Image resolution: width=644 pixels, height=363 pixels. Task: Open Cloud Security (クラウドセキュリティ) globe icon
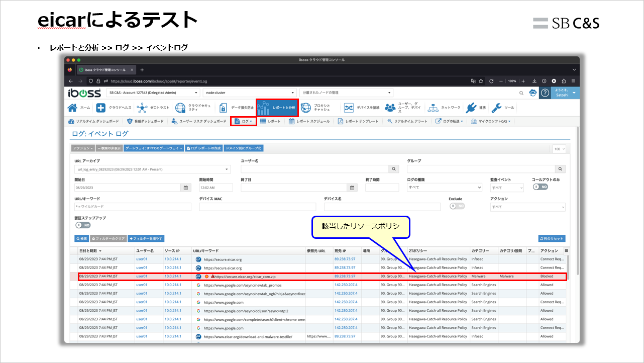click(180, 108)
